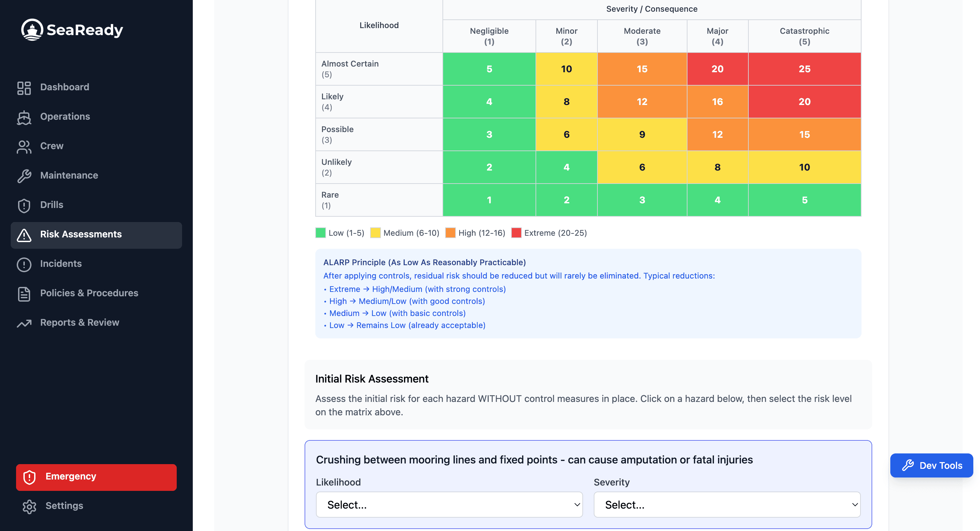980x531 pixels.
Task: Click the Maintenance wrench icon
Action: [x=24, y=176]
